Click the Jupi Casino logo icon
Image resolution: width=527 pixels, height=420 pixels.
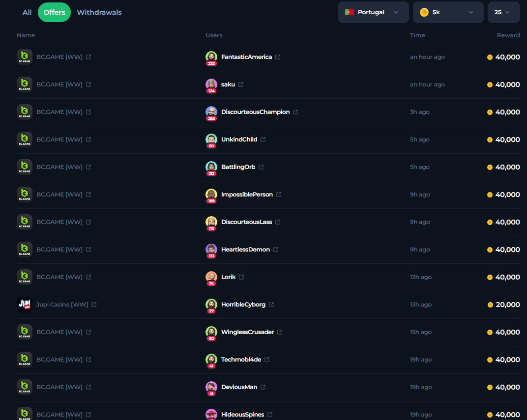coord(25,305)
